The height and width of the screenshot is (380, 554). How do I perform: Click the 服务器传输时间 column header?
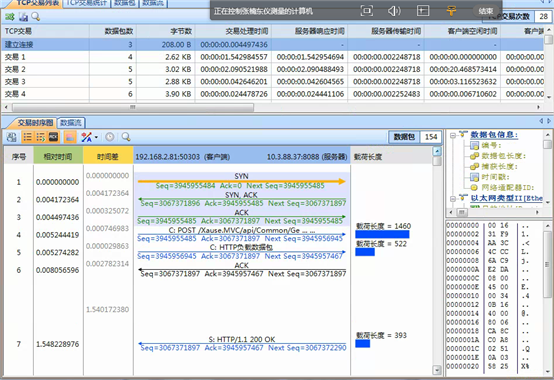pos(386,31)
